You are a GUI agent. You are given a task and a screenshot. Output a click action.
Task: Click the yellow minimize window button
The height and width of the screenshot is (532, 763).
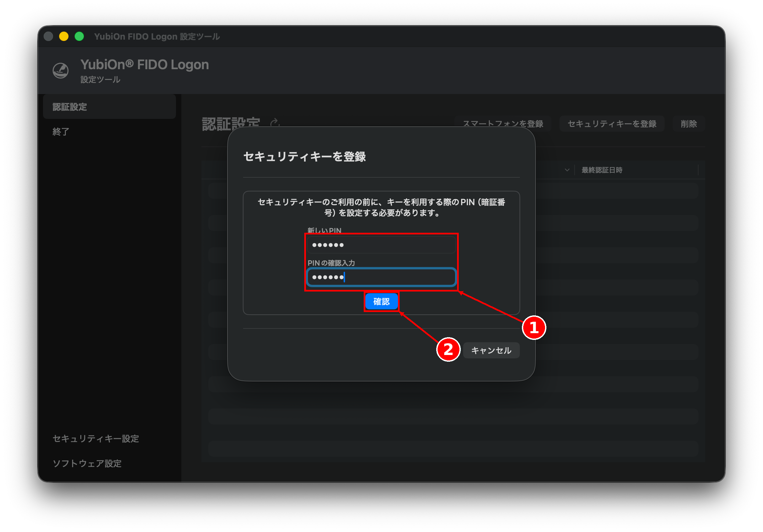[x=64, y=36]
